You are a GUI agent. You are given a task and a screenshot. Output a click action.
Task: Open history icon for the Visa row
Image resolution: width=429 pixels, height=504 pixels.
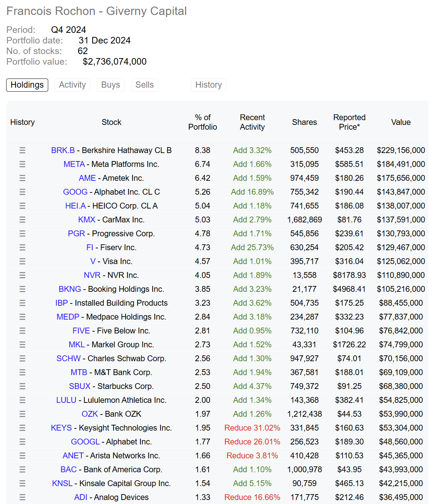pyautogui.click(x=22, y=261)
